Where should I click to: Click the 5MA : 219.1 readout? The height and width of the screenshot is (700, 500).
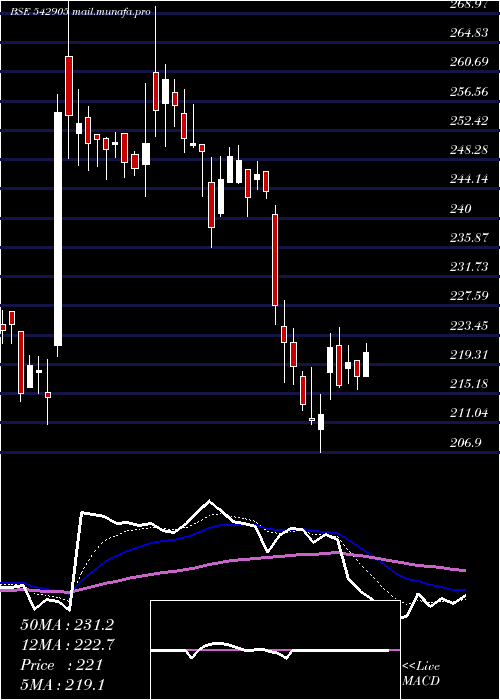tap(62, 685)
